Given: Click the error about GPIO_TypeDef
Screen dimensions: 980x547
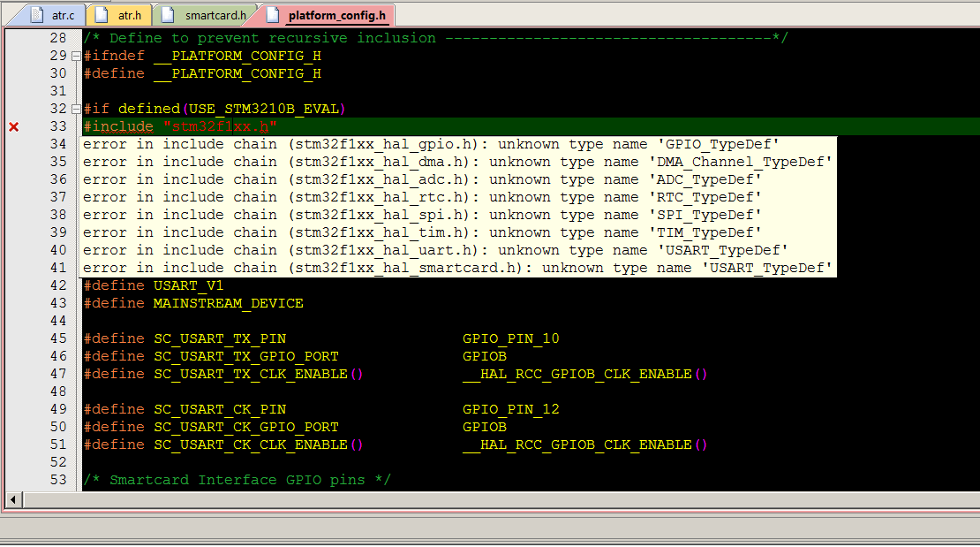Looking at the screenshot, I should (x=431, y=145).
